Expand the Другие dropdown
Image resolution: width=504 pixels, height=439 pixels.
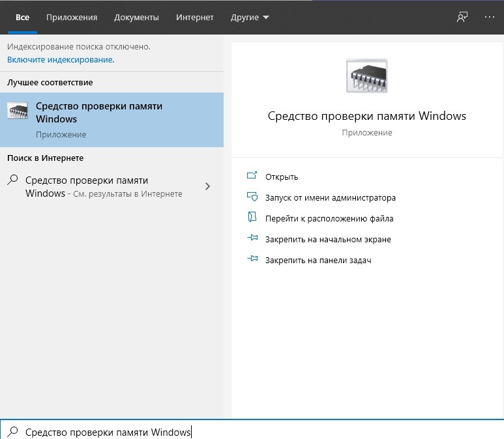click(250, 18)
